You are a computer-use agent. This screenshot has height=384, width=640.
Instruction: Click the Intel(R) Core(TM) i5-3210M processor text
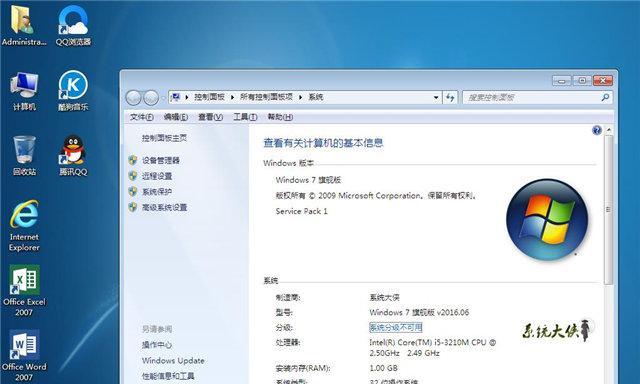(x=432, y=347)
